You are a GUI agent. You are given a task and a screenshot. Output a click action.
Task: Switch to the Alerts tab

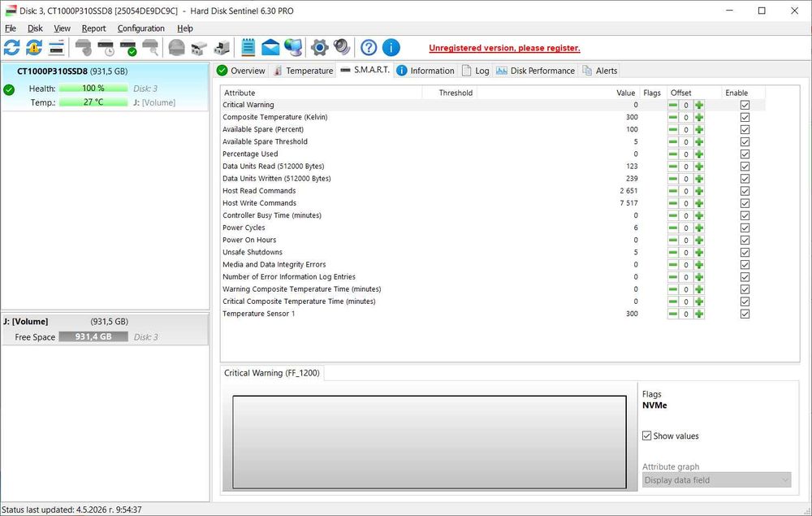(600, 71)
